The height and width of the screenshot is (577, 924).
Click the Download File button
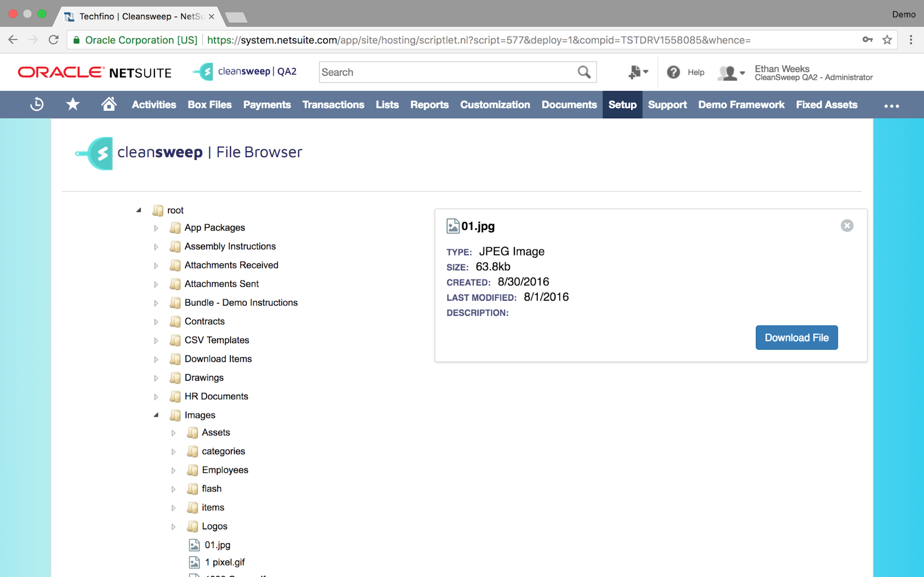(x=796, y=338)
